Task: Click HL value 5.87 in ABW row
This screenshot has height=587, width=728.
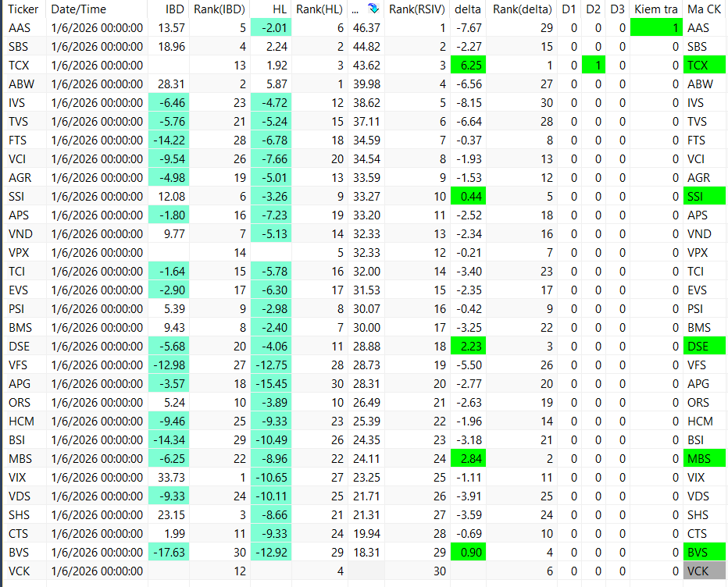Action: tap(277, 84)
